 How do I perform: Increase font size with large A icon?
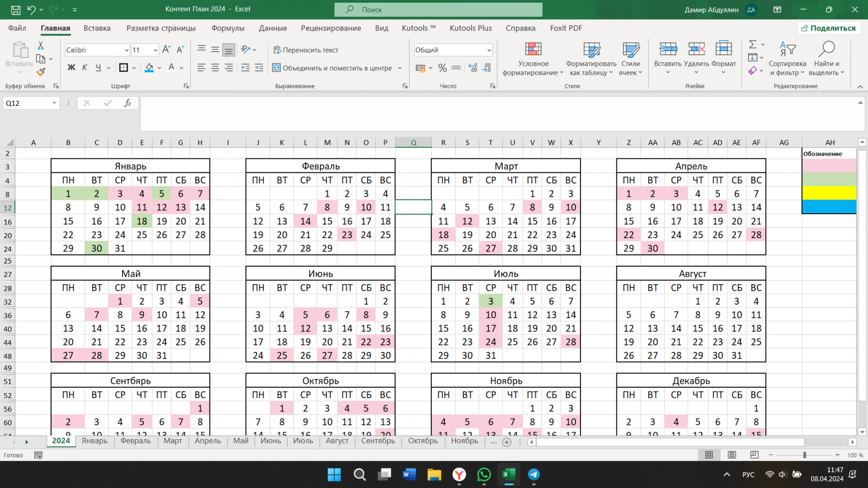167,49
